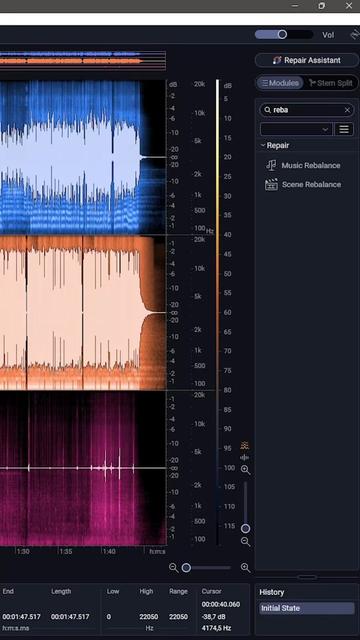Viewport: 360px width, 640px height.
Task: Click the panel resize grip above History
Action: 308,577
